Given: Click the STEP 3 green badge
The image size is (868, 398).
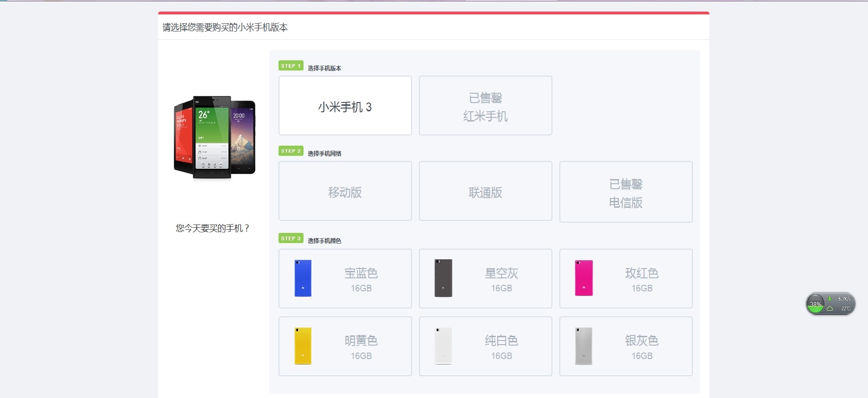Looking at the screenshot, I should tap(291, 238).
